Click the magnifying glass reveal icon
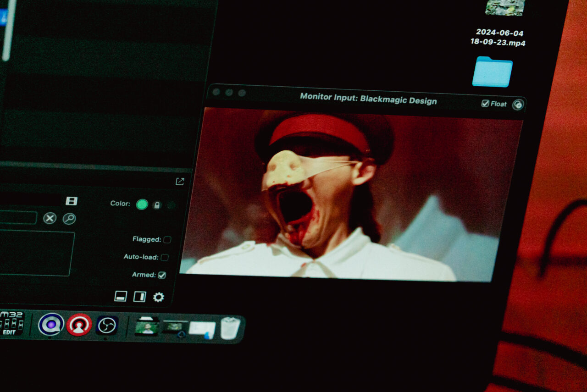Viewport: 587px width, 392px height. pyautogui.click(x=69, y=219)
